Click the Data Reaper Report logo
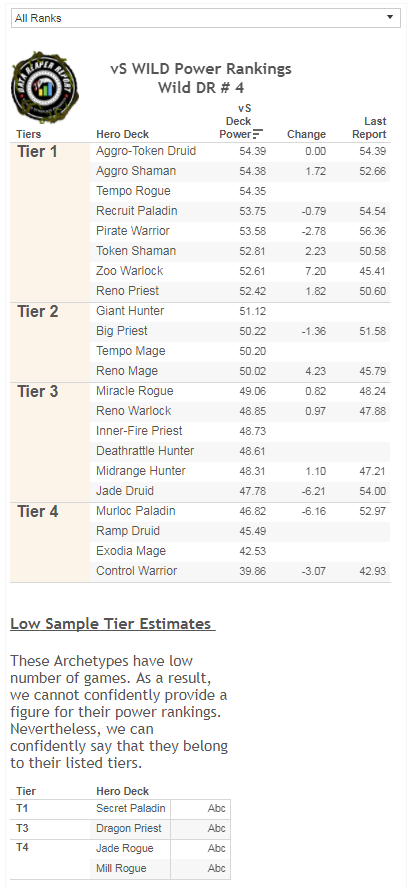 tap(45, 87)
